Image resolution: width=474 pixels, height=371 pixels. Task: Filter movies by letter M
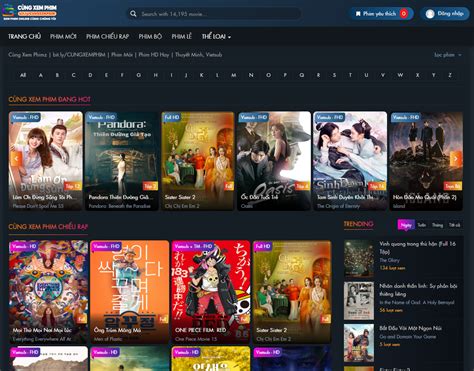point(234,75)
